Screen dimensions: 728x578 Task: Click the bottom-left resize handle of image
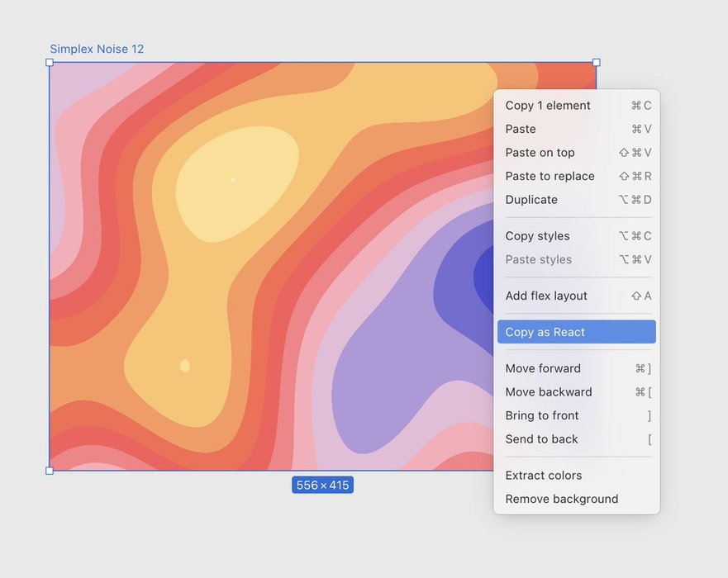50,471
